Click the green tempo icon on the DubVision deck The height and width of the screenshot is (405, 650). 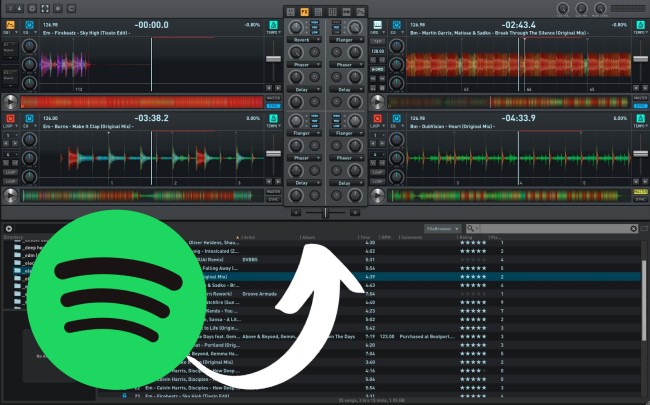pyautogui.click(x=640, y=119)
